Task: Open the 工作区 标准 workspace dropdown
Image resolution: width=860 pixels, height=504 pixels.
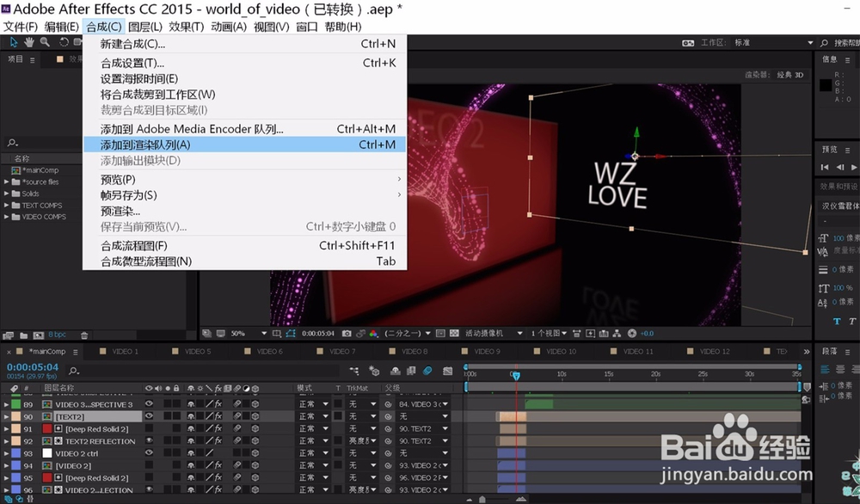Action: tap(773, 43)
